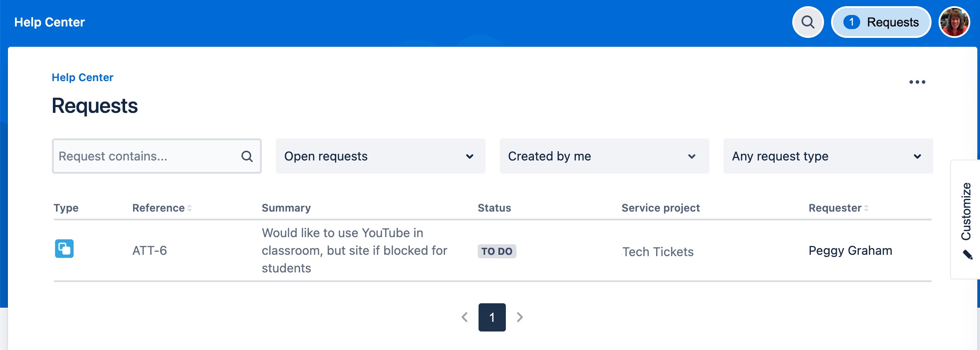
Task: Go to the previous page arrow
Action: click(464, 317)
